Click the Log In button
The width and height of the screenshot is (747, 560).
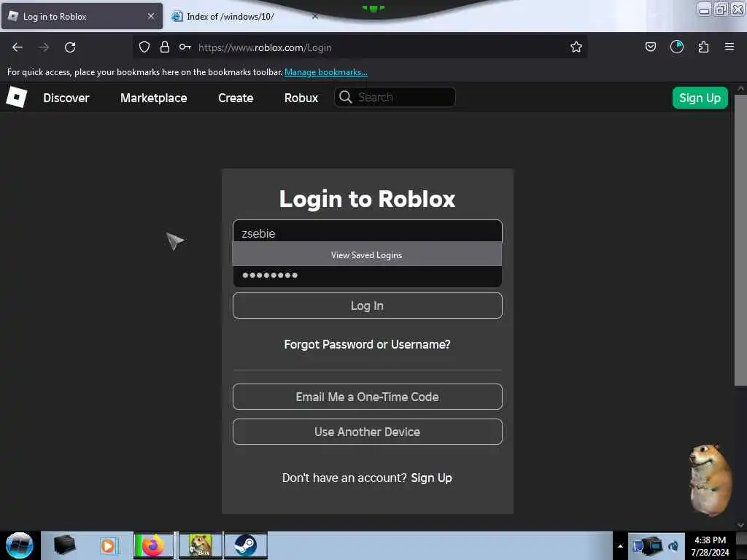click(x=368, y=306)
